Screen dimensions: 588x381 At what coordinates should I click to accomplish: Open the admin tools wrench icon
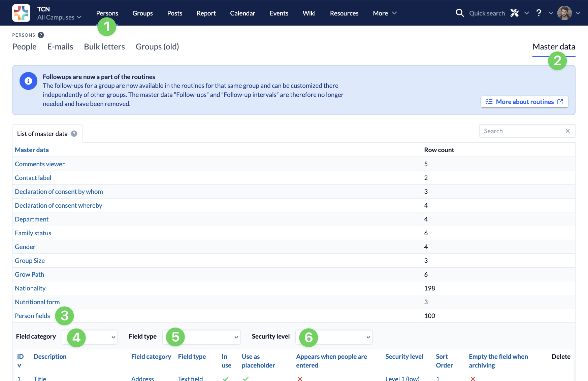tap(514, 13)
